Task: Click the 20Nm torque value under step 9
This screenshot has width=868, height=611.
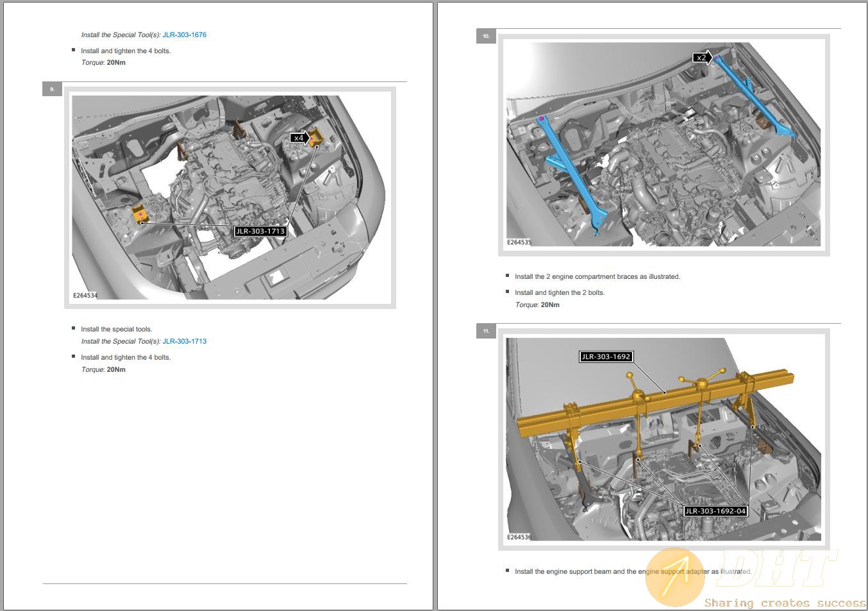Action: click(116, 369)
